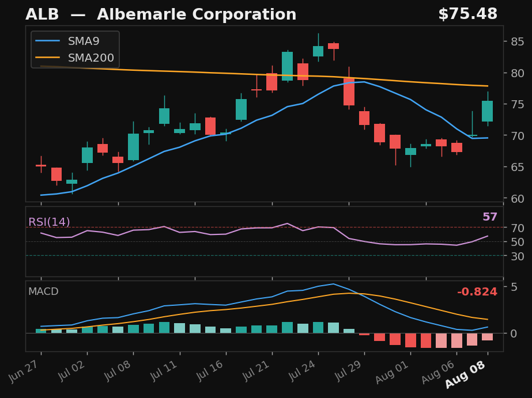
Task: Click the RSI value 57
Action: pyautogui.click(x=490, y=217)
